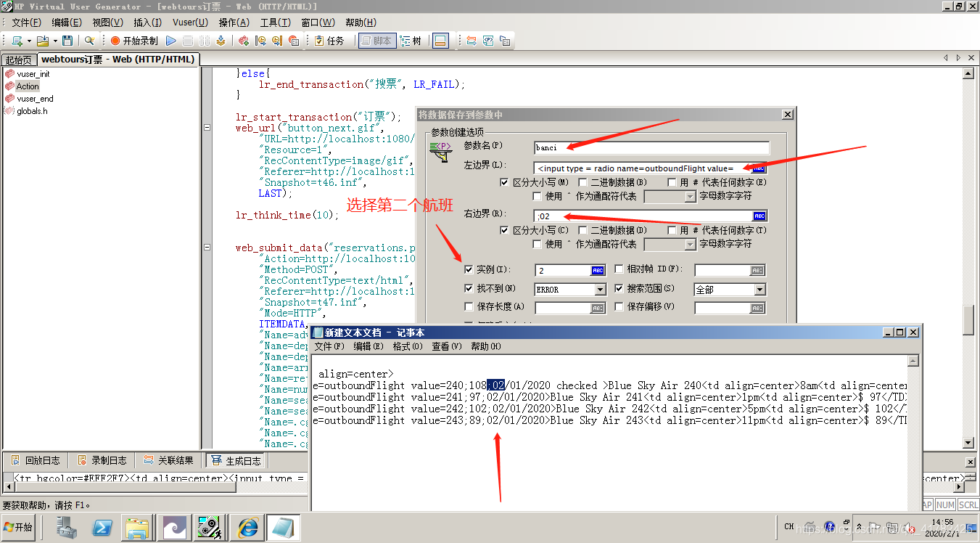Click the blue run/replay play icon
The width and height of the screenshot is (980, 543).
tap(171, 41)
